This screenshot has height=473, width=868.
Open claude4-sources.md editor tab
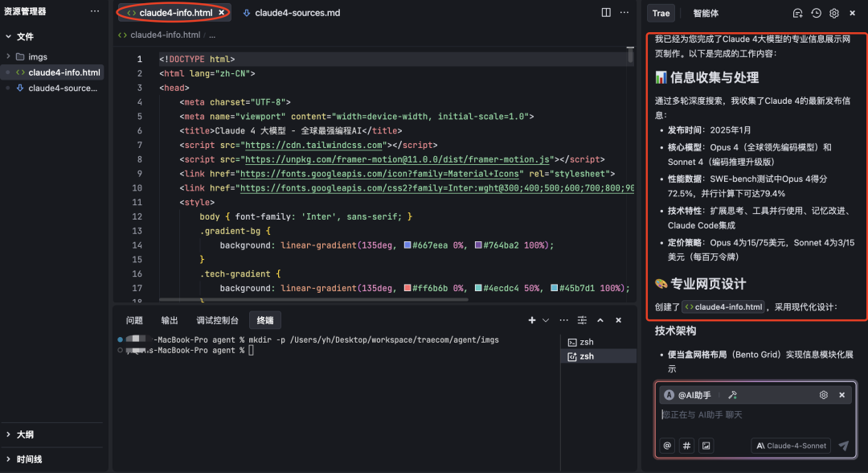[292, 12]
